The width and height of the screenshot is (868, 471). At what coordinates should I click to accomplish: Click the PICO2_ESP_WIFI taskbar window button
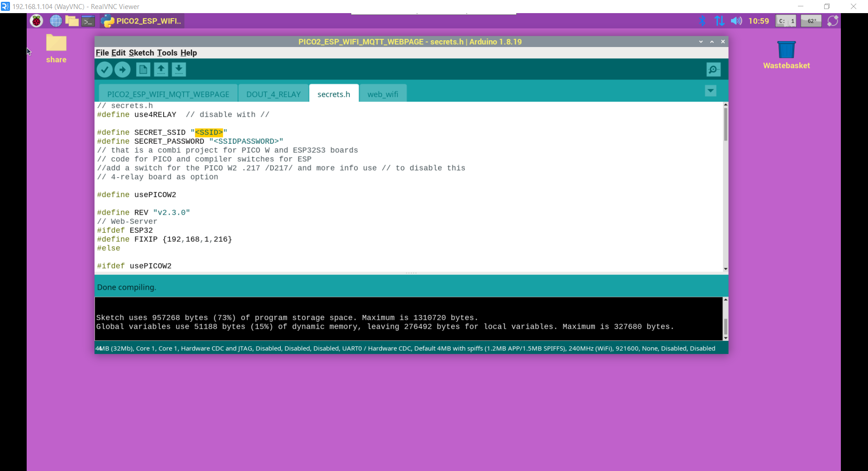pyautogui.click(x=142, y=21)
